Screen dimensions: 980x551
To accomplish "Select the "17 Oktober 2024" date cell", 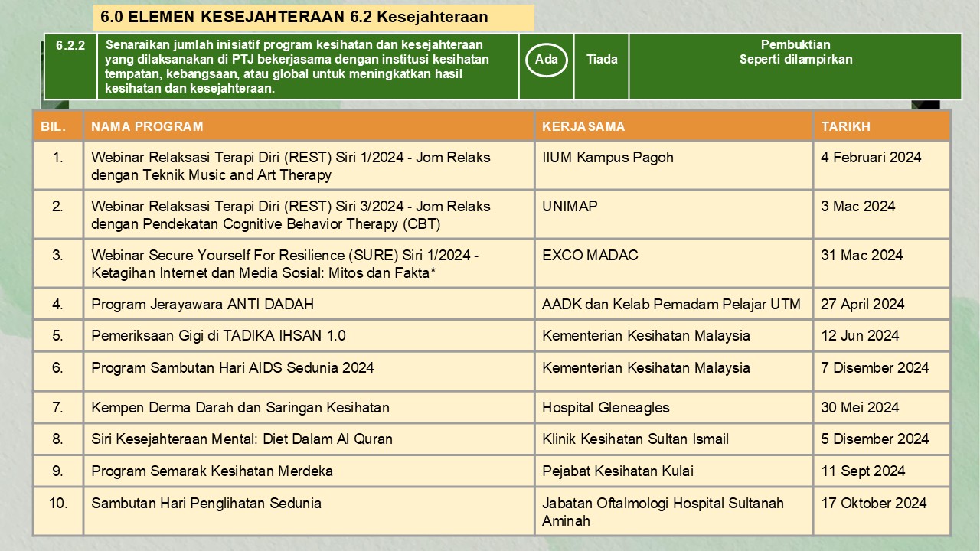I will click(x=874, y=503).
